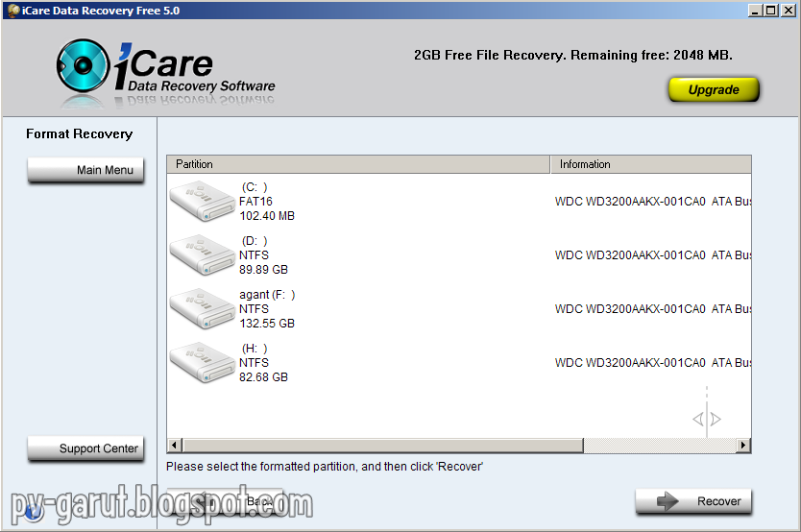Click the '(C: )' partition label

pos(255,187)
